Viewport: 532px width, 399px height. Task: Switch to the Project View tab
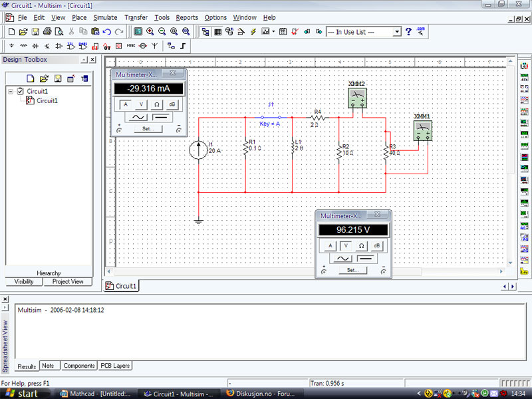point(68,281)
